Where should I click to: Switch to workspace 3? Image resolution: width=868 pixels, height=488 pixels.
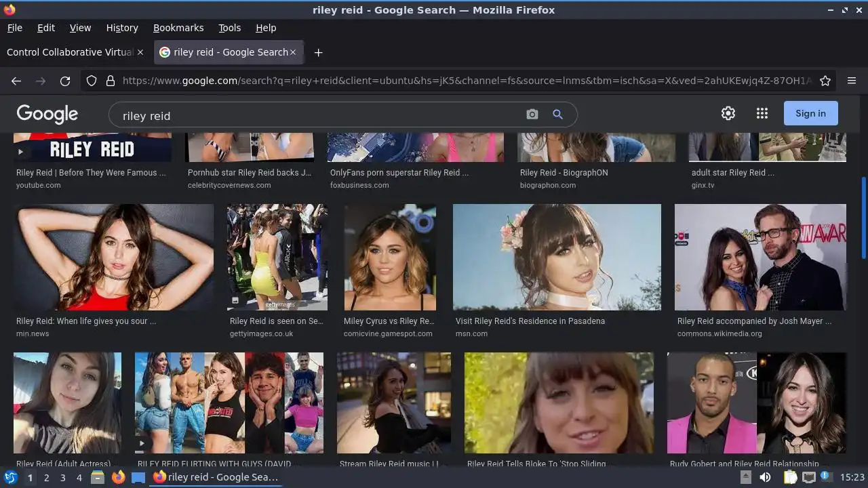[x=63, y=477]
